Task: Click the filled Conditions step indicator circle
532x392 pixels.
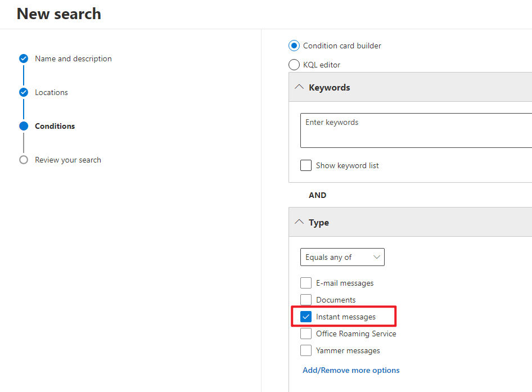Action: 24,126
